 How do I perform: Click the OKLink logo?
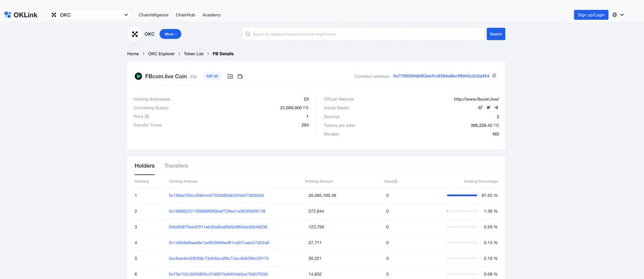[21, 15]
